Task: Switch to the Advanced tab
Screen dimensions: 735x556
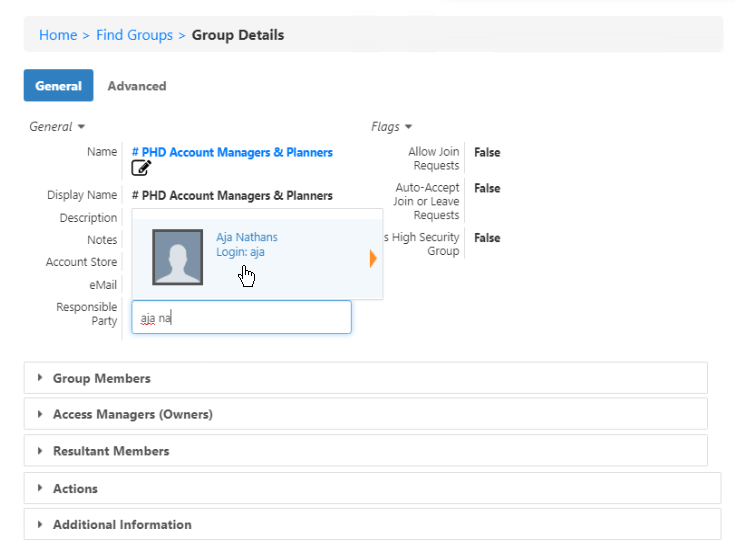Action: click(137, 86)
